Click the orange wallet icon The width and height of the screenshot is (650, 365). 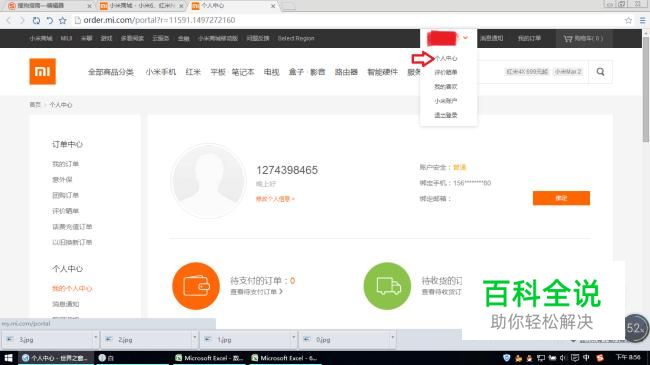pyautogui.click(x=196, y=286)
